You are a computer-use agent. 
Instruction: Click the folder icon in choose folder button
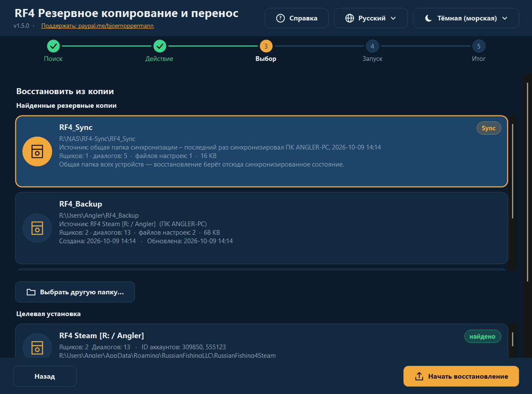(x=31, y=292)
